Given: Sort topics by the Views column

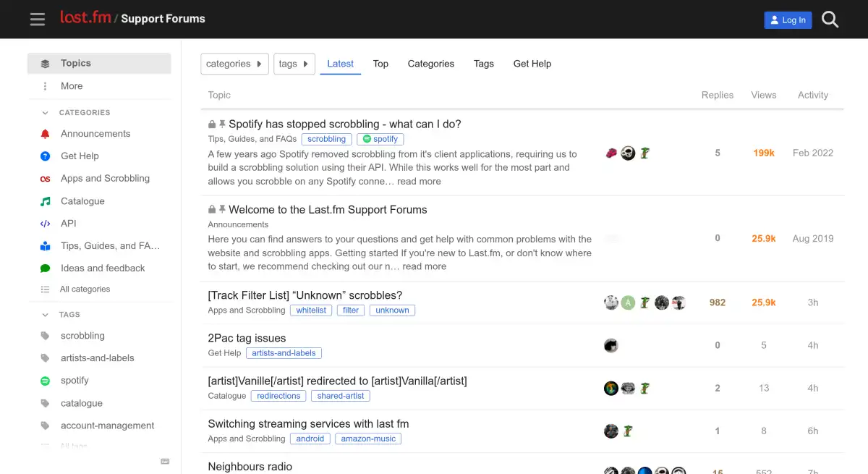Looking at the screenshot, I should click(763, 95).
